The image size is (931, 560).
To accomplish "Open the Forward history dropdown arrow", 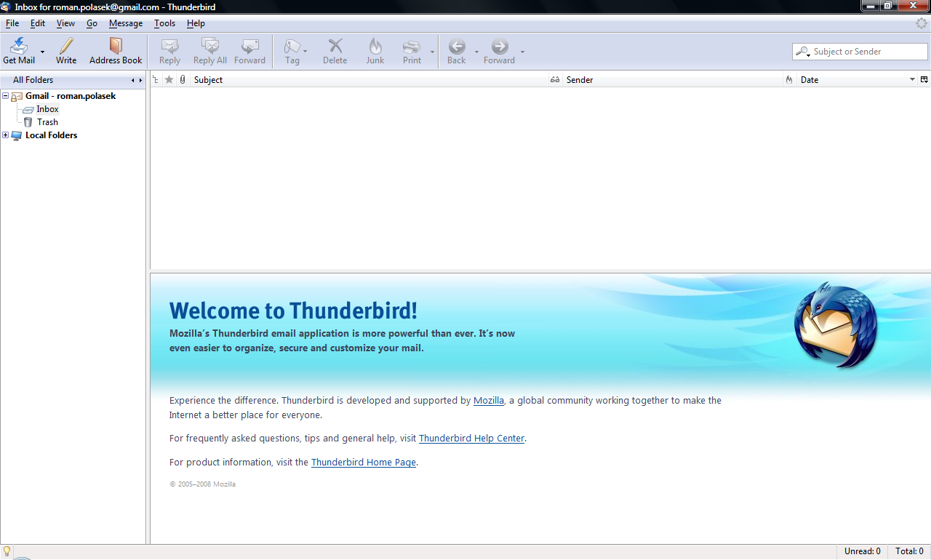I will (x=522, y=52).
